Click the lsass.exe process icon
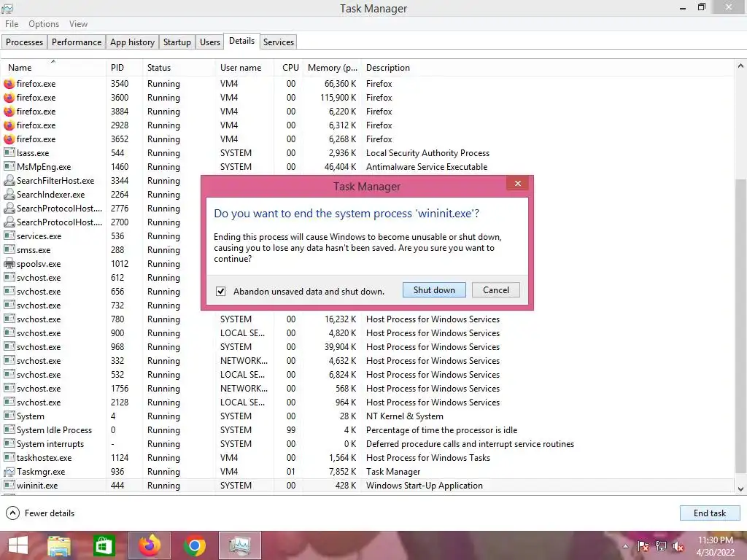Image resolution: width=747 pixels, height=560 pixels. coord(9,153)
